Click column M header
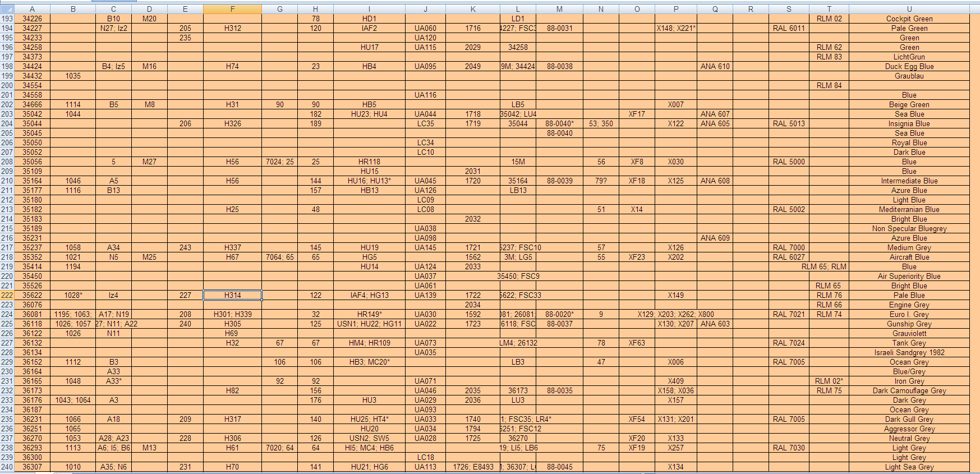 pos(559,9)
